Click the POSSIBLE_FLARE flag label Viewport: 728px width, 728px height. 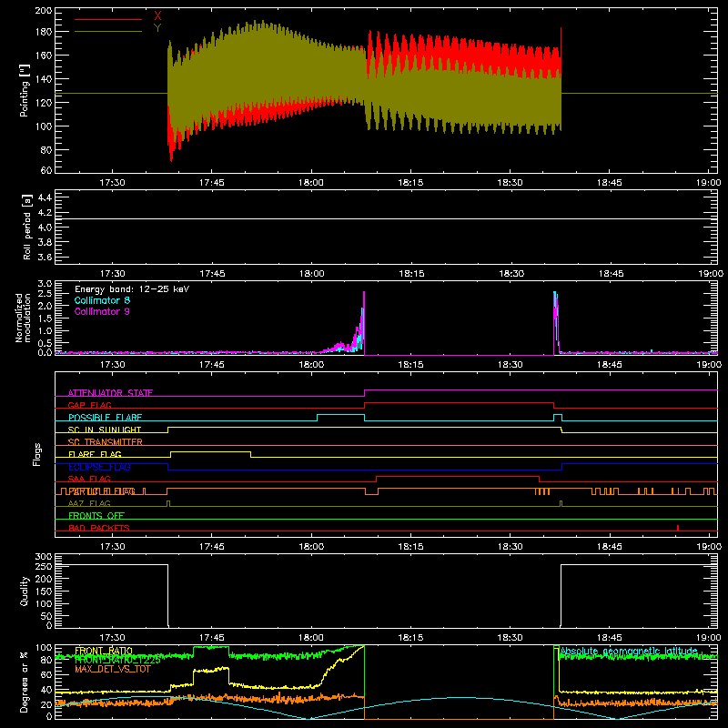[x=105, y=418]
